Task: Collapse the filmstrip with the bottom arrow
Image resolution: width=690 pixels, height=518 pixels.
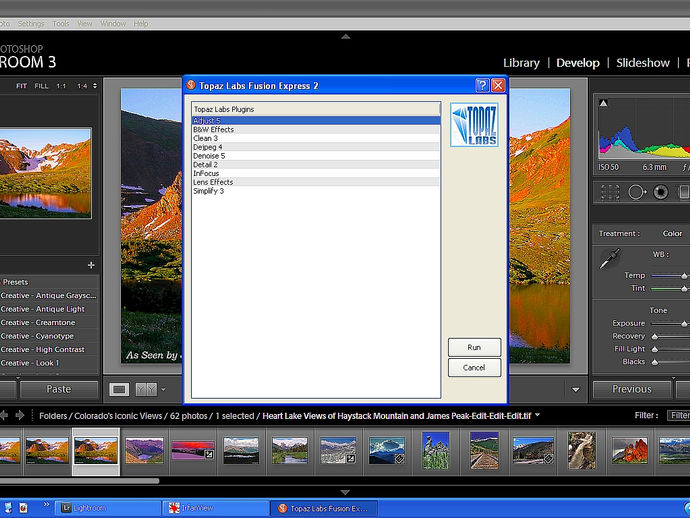Action: (x=345, y=492)
